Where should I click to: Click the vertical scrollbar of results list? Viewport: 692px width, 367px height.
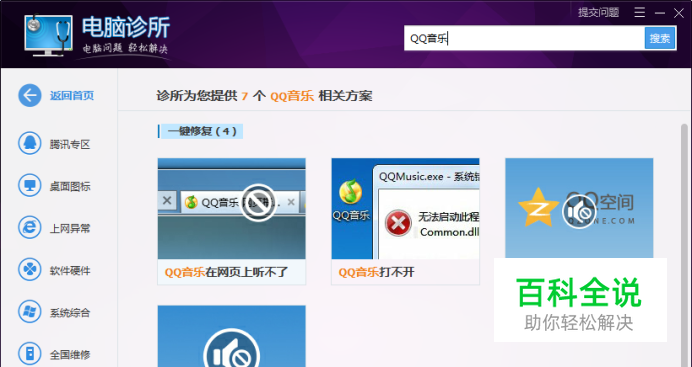click(684, 245)
